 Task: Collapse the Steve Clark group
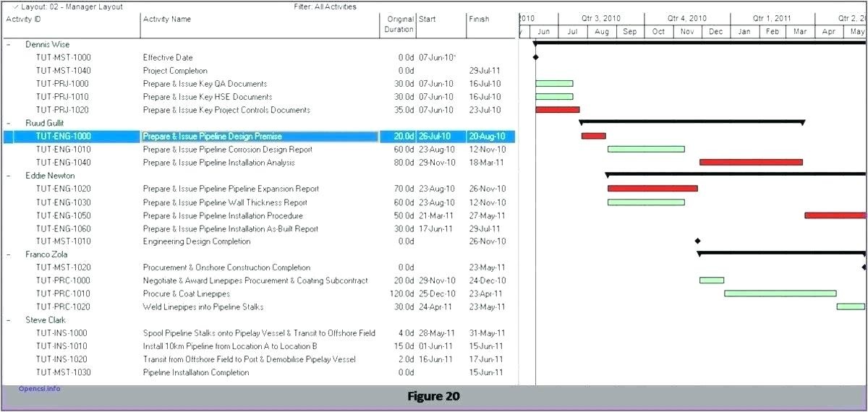point(9,320)
